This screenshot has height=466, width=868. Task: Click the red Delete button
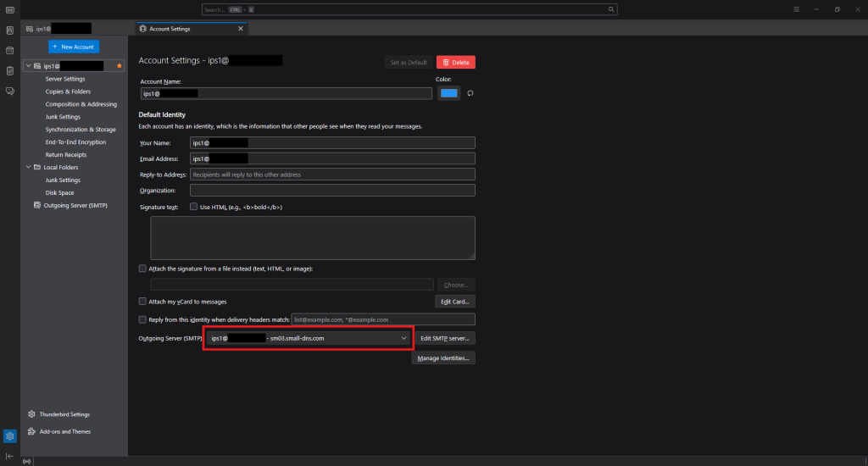tap(456, 62)
